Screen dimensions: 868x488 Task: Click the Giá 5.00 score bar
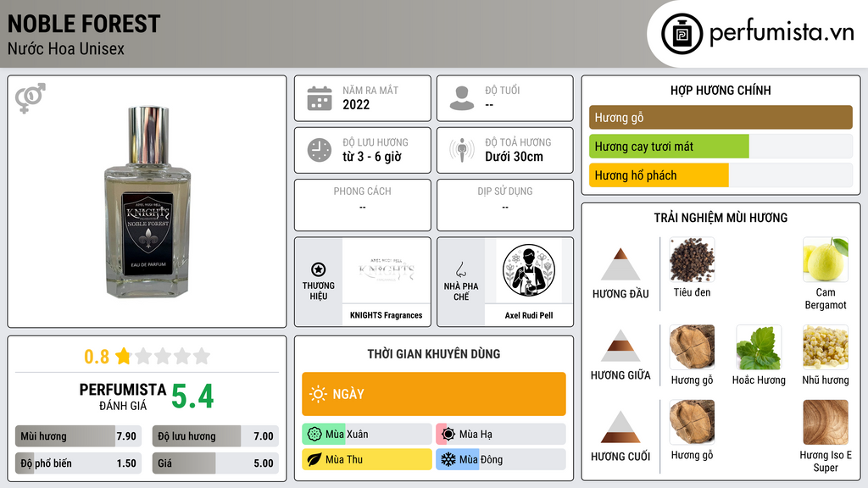(215, 463)
